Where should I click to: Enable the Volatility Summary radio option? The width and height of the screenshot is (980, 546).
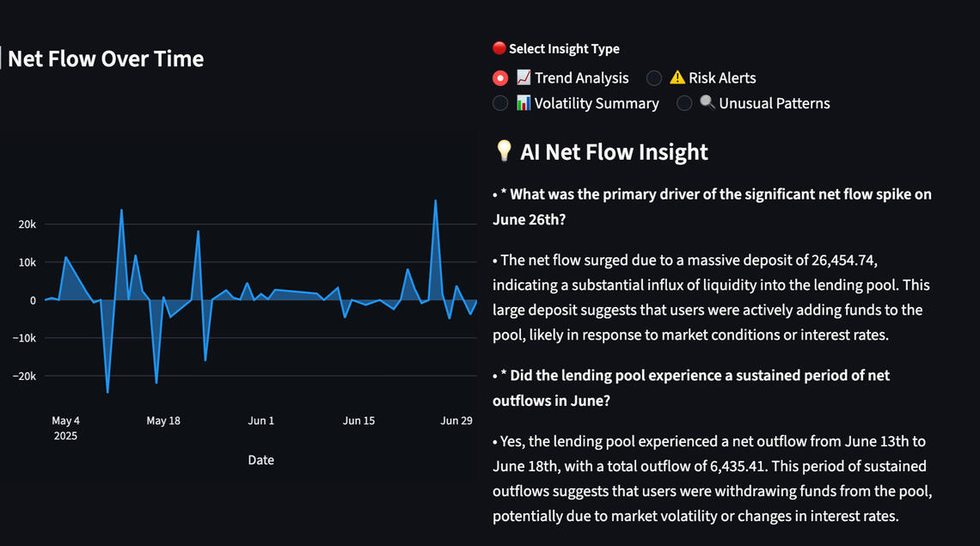click(x=500, y=103)
